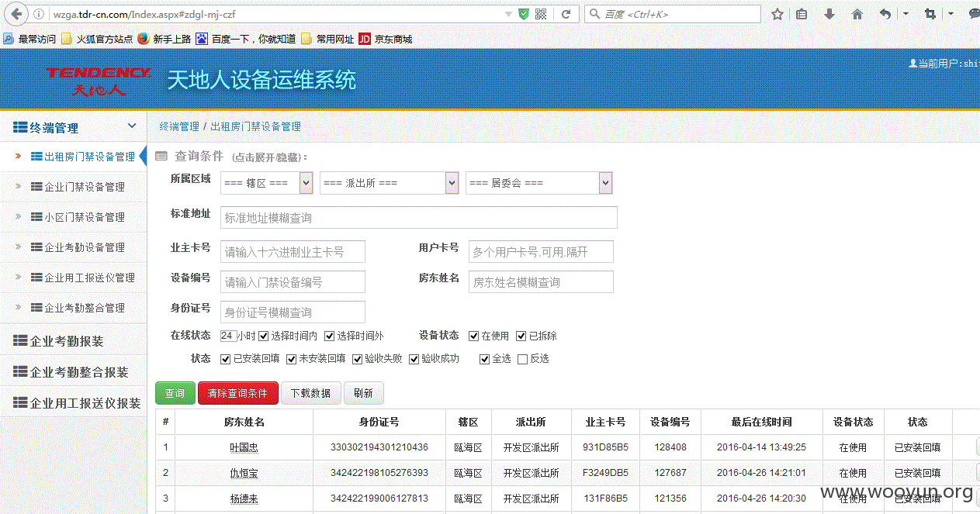This screenshot has width=980, height=514.
Task: Open the 京东商城 JD bookmark
Action: pyautogui.click(x=386, y=39)
